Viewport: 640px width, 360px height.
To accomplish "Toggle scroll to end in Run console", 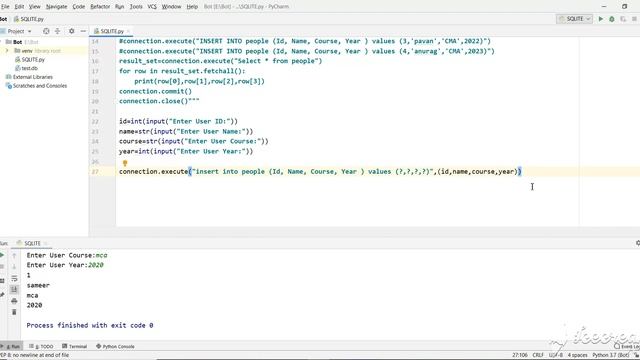I will click(x=14, y=289).
